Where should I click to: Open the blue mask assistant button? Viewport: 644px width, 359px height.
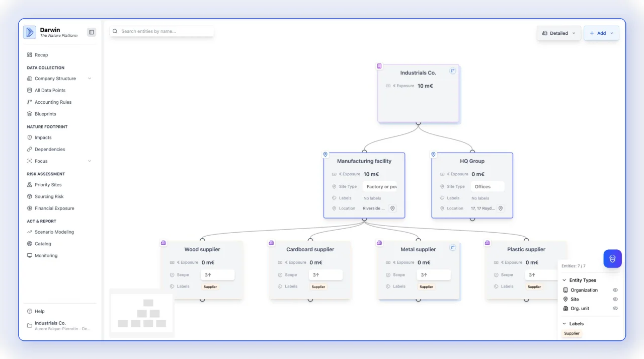(x=612, y=258)
